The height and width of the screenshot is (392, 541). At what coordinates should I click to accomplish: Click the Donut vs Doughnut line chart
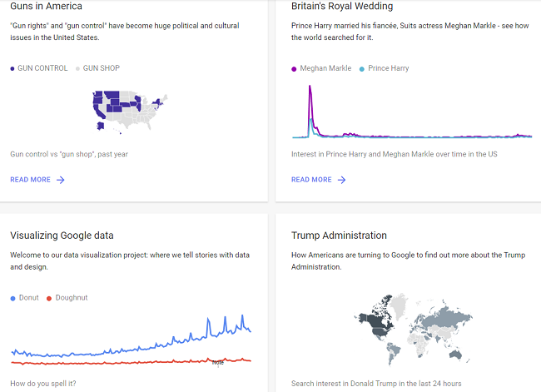[x=132, y=340]
